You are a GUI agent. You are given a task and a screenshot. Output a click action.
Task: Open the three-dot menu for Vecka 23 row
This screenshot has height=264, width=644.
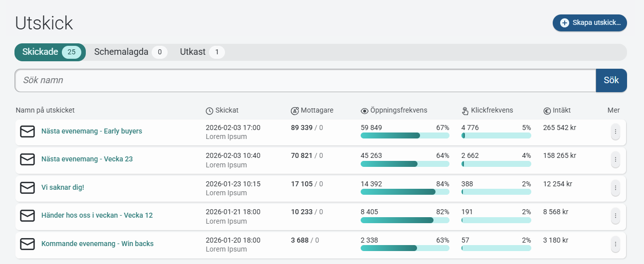tap(616, 159)
